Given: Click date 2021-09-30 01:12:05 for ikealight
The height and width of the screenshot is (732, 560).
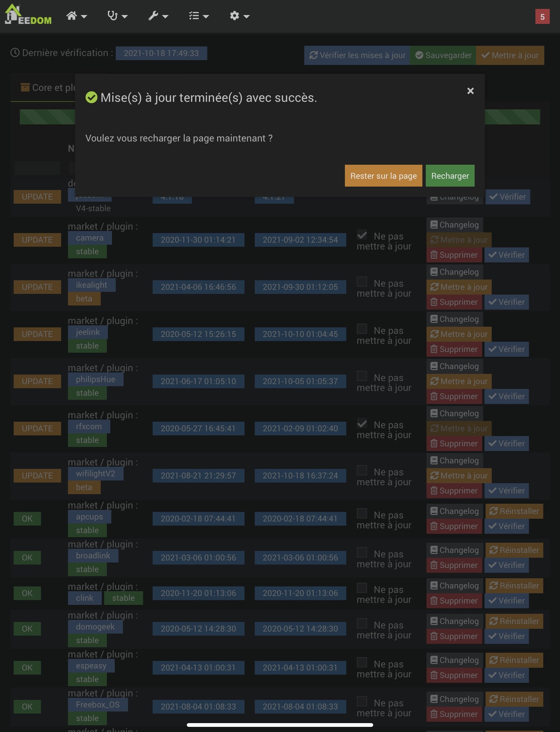Looking at the screenshot, I should pyautogui.click(x=300, y=287).
